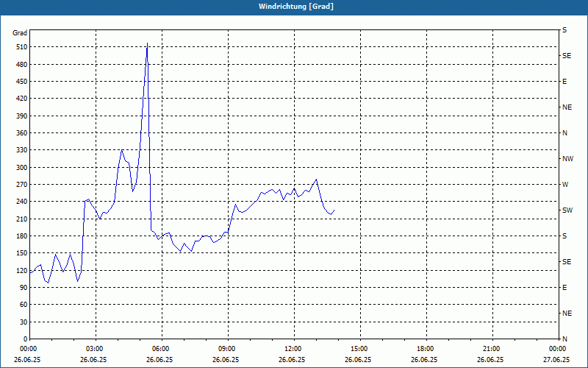
Task: Click the 120 y-axis tick label
Action: pyautogui.click(x=22, y=270)
